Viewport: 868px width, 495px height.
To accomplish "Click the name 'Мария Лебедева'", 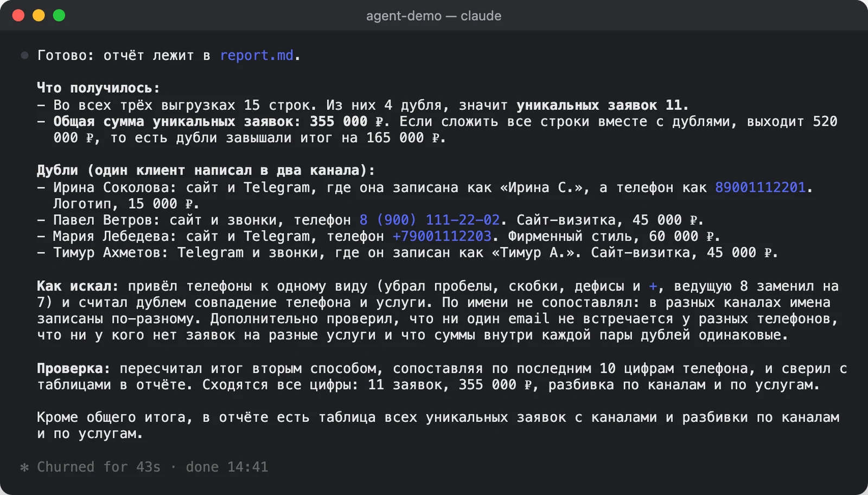I will coord(111,236).
